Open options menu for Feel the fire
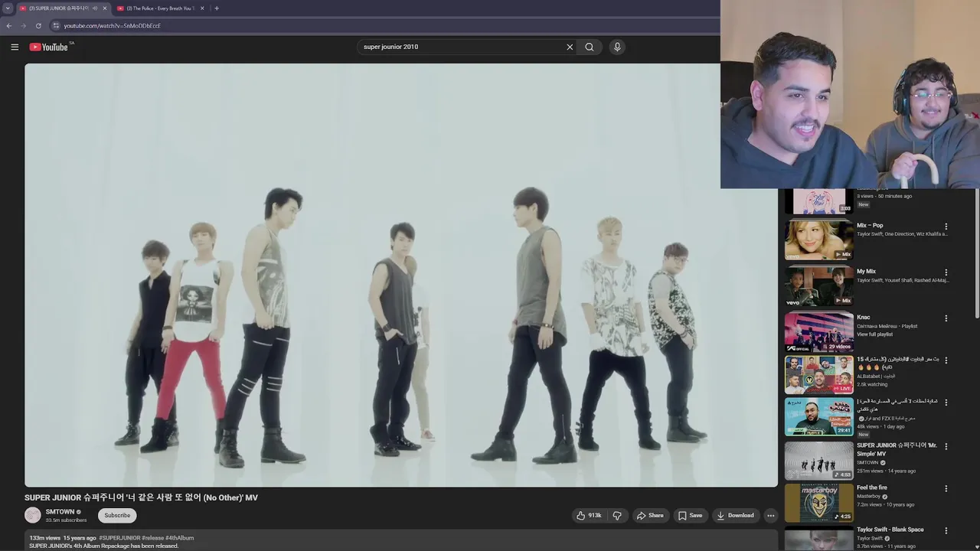 (x=946, y=489)
